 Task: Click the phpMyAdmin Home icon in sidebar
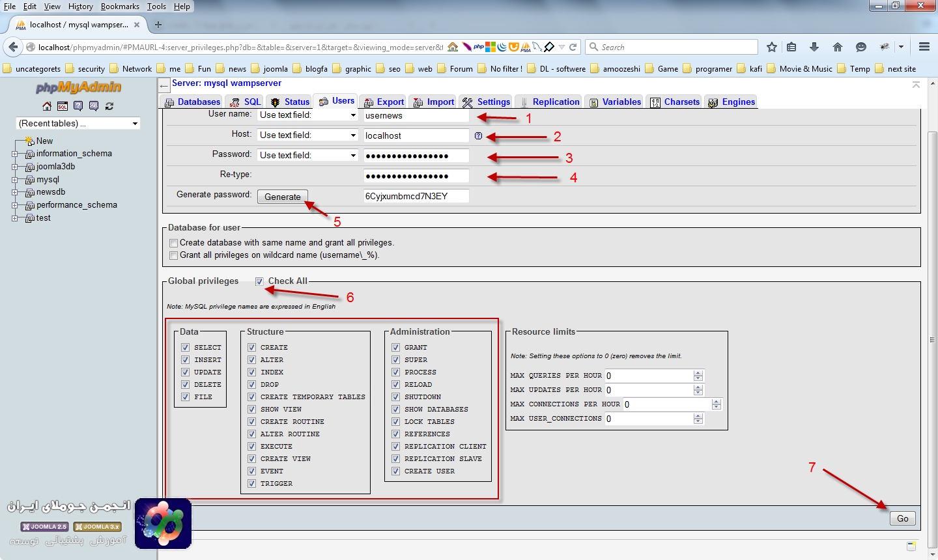(47, 106)
